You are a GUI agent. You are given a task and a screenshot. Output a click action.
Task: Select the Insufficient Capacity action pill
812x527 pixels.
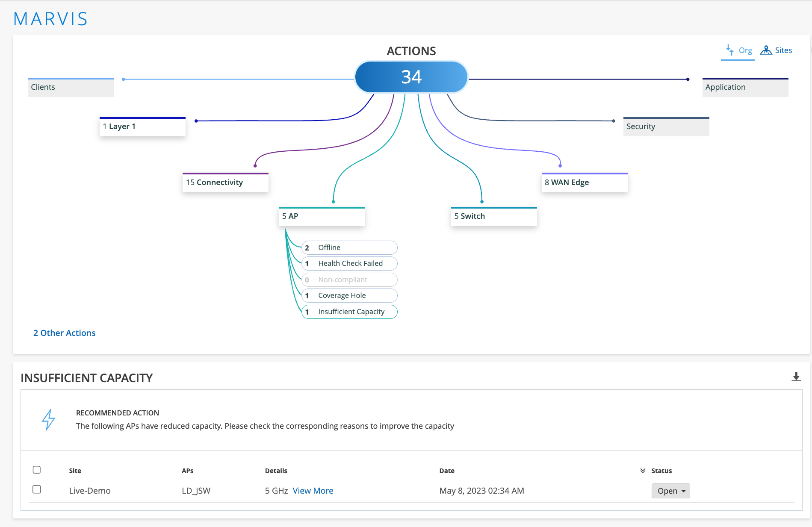click(349, 312)
